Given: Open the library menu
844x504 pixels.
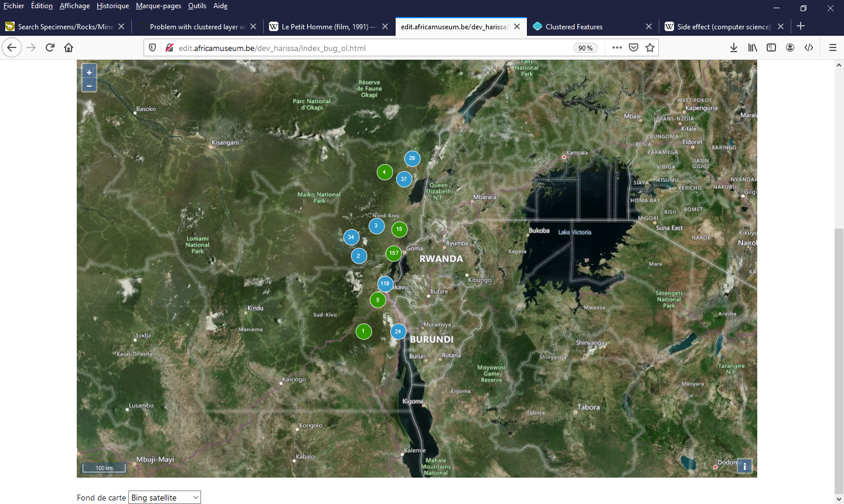Looking at the screenshot, I should coord(753,48).
